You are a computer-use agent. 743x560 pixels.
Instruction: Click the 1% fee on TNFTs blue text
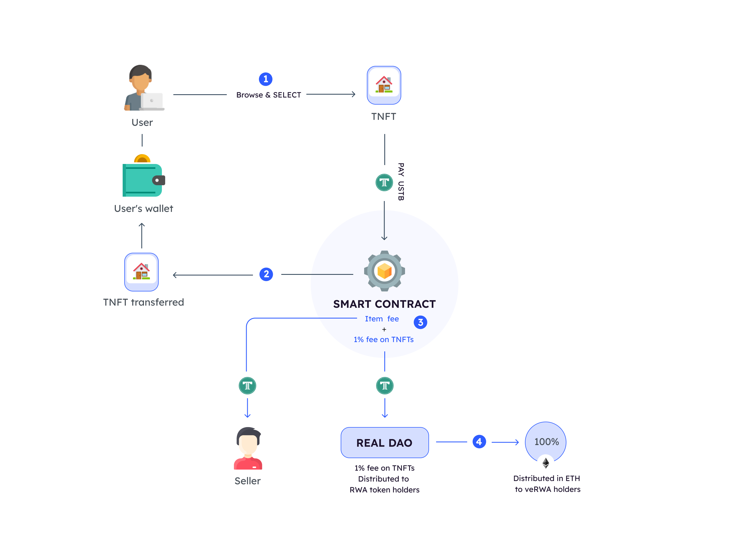[x=383, y=339]
